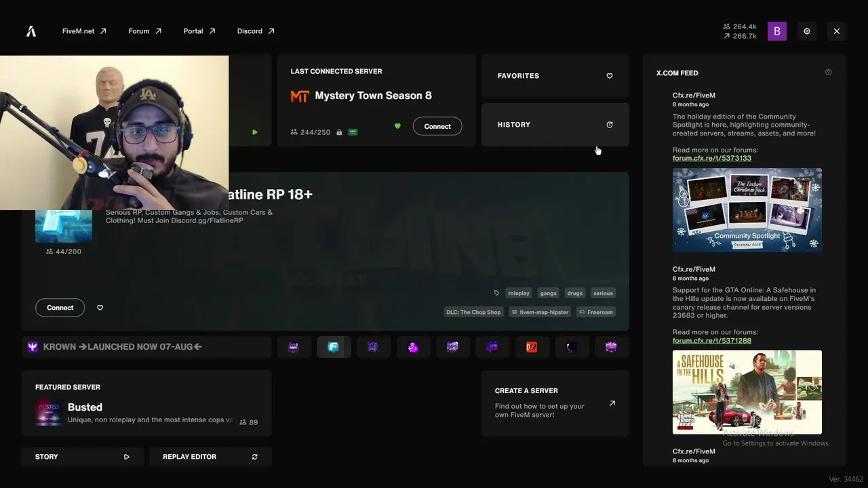Screen dimensions: 868x488
Task: Select the black server icon in strip
Action: pyautogui.click(x=572, y=347)
